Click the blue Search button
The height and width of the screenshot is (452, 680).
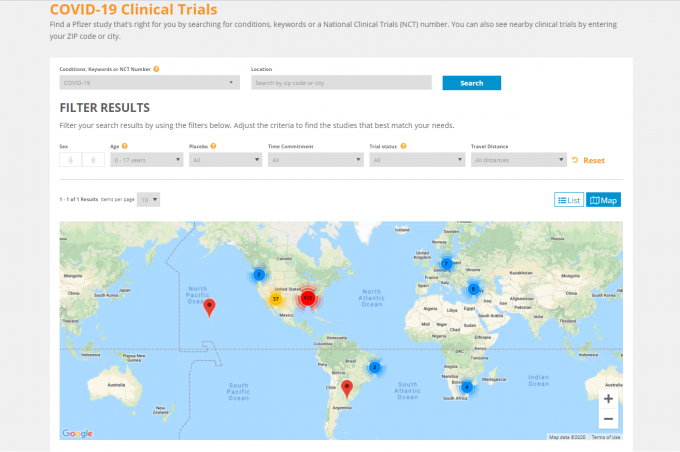[x=471, y=83]
